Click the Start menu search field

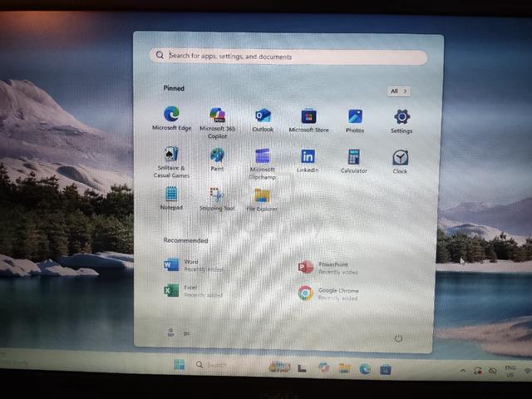click(x=288, y=57)
